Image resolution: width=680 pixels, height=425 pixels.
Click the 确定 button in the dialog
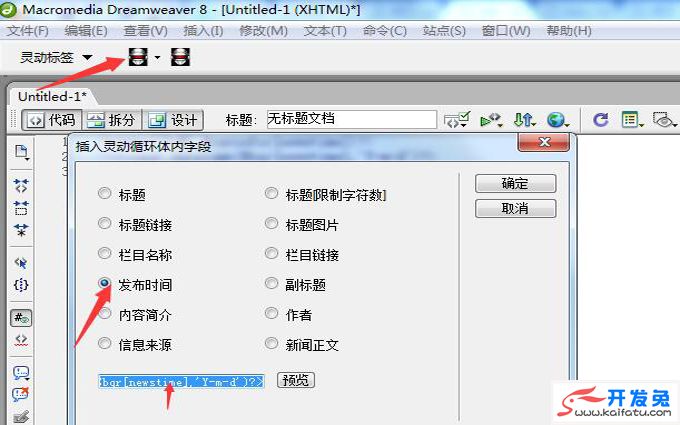click(515, 183)
